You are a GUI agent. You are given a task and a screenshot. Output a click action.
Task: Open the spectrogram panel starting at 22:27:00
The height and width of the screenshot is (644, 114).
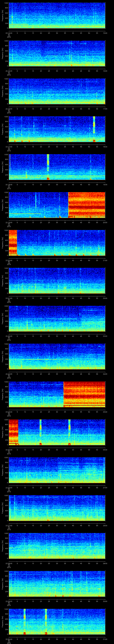point(57,508)
